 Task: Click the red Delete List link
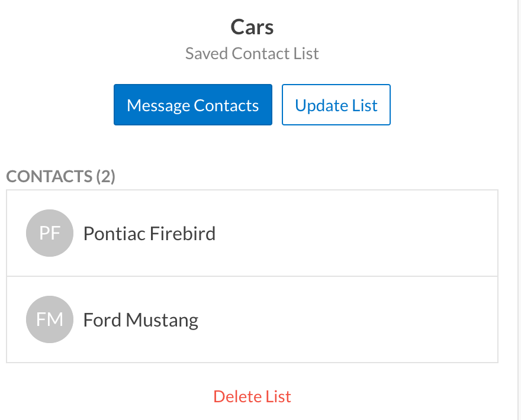[x=252, y=396]
